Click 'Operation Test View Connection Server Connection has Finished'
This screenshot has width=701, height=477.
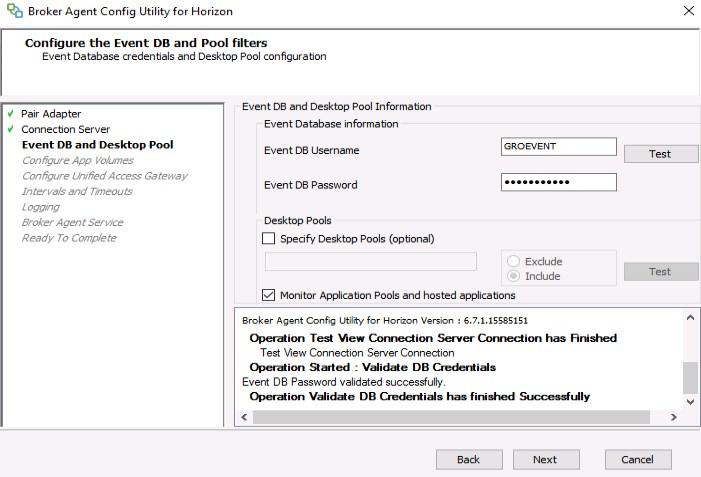[433, 338]
